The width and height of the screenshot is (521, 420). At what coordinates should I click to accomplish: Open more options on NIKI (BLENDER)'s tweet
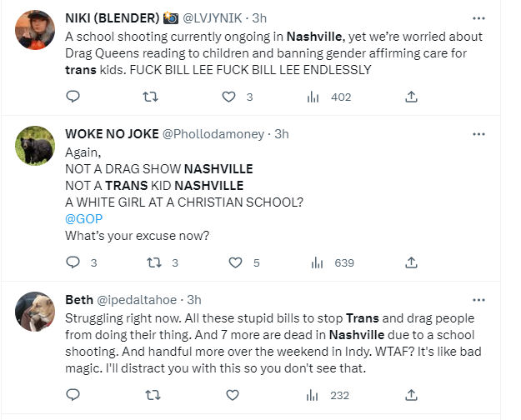click(478, 18)
